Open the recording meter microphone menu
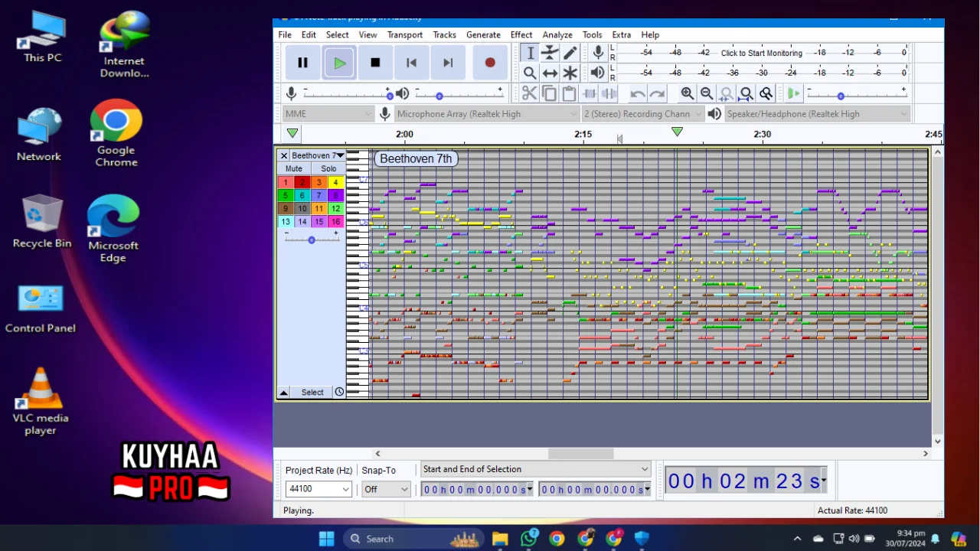The height and width of the screenshot is (551, 980). 598,53
